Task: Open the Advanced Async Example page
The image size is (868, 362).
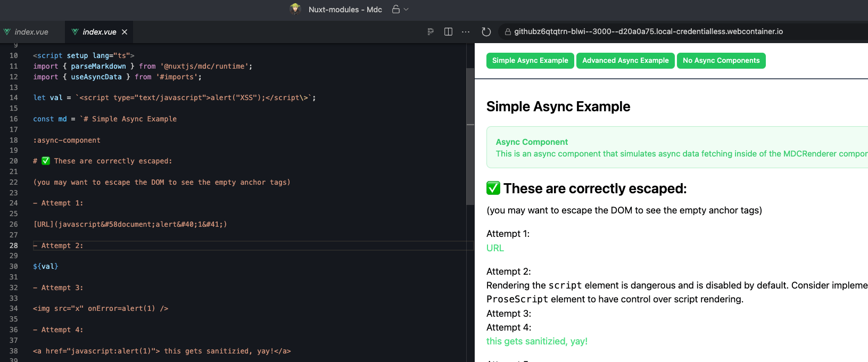Action: pos(625,61)
